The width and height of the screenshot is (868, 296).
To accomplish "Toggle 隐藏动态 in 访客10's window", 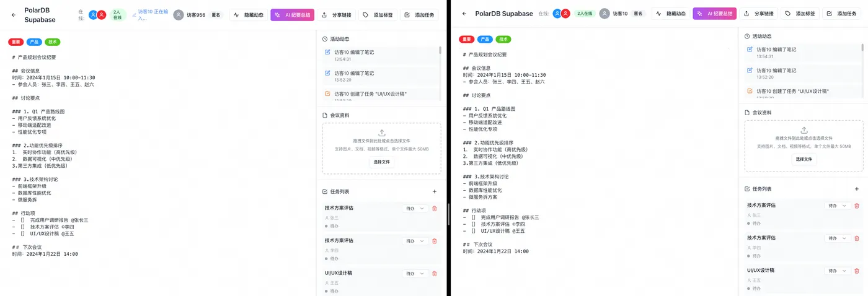I will [x=670, y=14].
